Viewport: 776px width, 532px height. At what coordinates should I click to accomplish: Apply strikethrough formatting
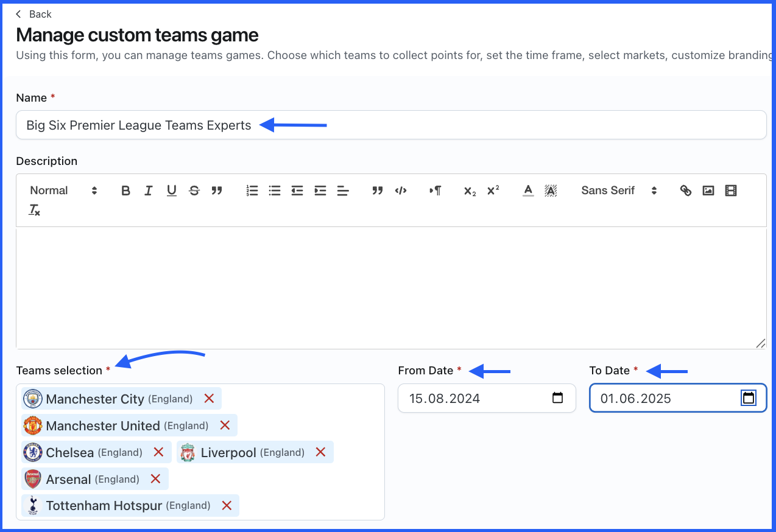194,191
